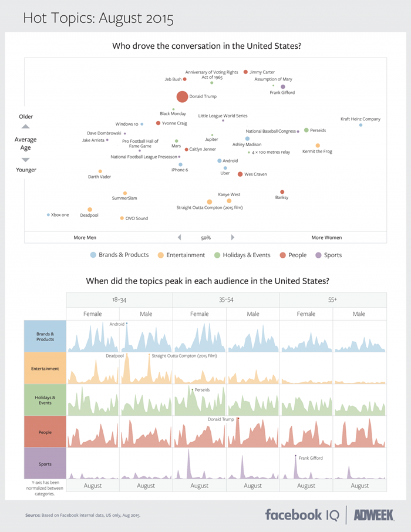
Task: Click left arrow beside 50%
Action: pyautogui.click(x=180, y=237)
